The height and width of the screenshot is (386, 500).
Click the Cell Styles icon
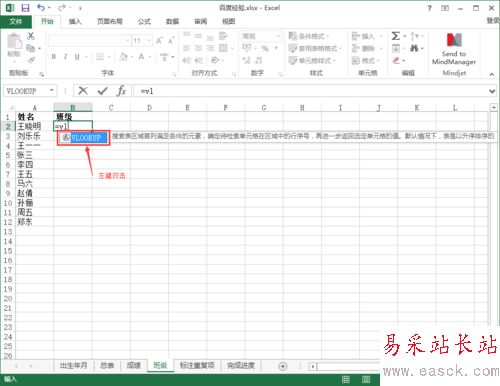(x=293, y=60)
